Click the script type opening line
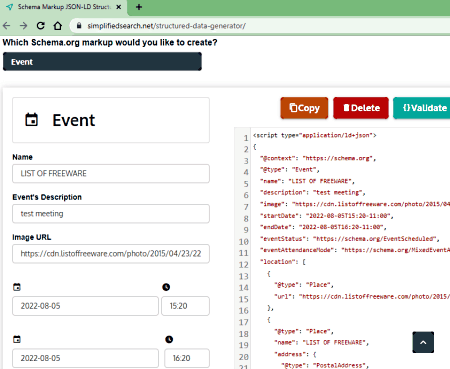The image size is (450, 369). [315, 135]
